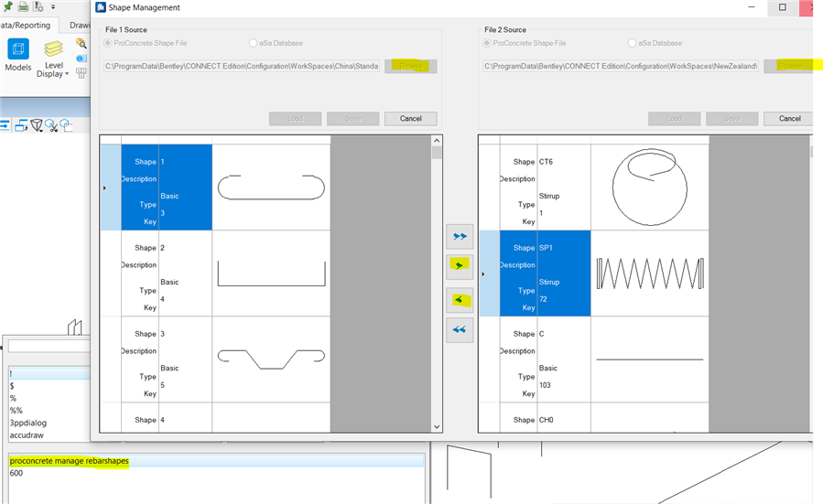Click the File 2 path field (NewZealand workspace)

(x=621, y=66)
